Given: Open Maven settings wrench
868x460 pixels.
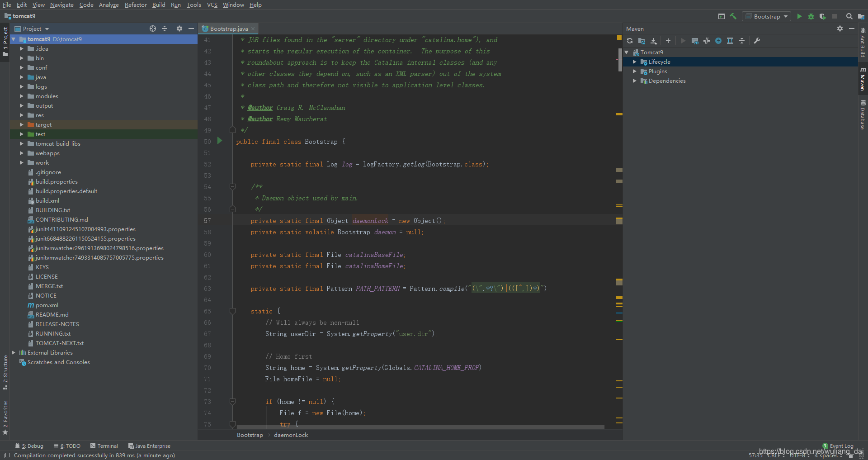Looking at the screenshot, I should tap(757, 41).
